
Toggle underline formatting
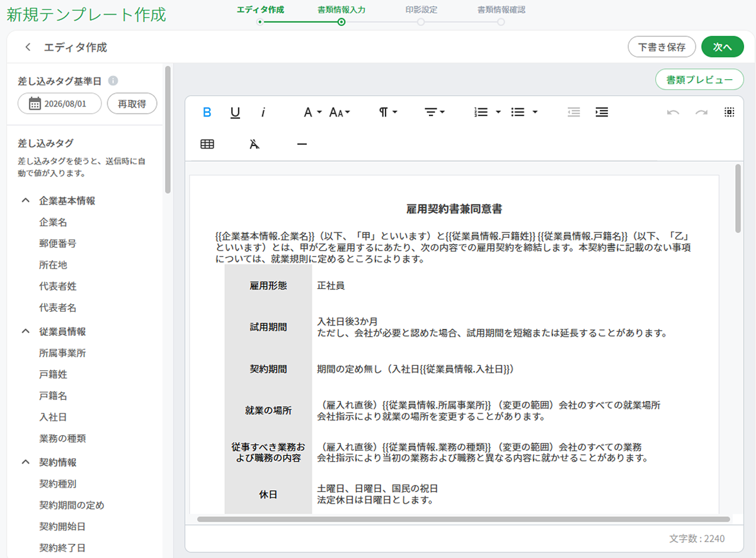(235, 112)
